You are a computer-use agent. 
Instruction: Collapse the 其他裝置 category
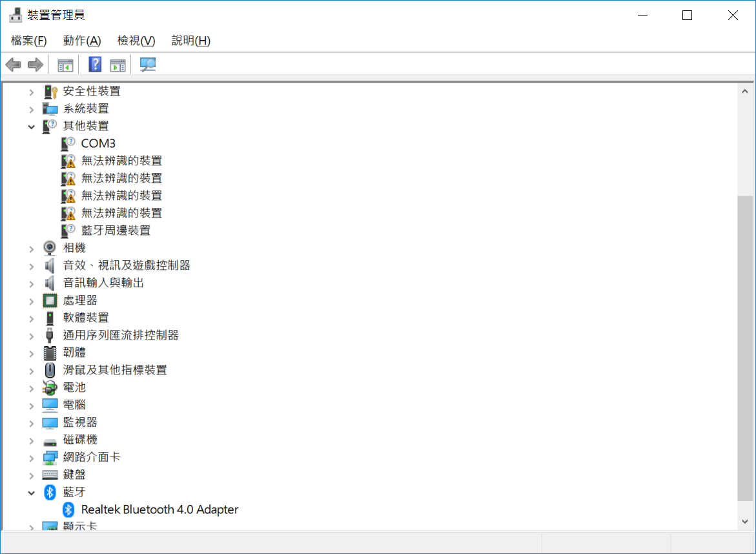[31, 126]
